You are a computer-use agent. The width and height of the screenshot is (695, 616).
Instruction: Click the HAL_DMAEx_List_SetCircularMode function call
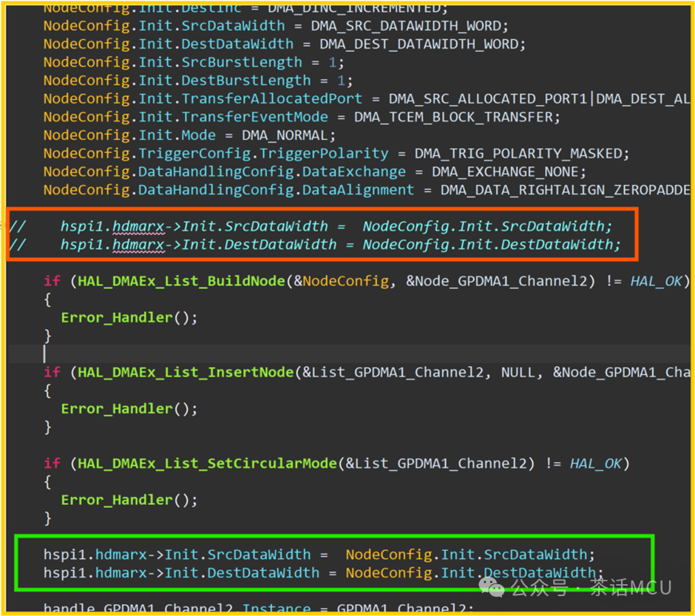(208, 464)
